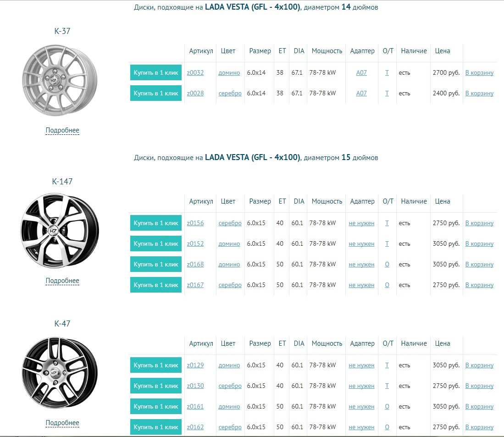Open the K-37 wheel thumbnail image
The width and height of the screenshot is (504, 437).
(x=60, y=80)
